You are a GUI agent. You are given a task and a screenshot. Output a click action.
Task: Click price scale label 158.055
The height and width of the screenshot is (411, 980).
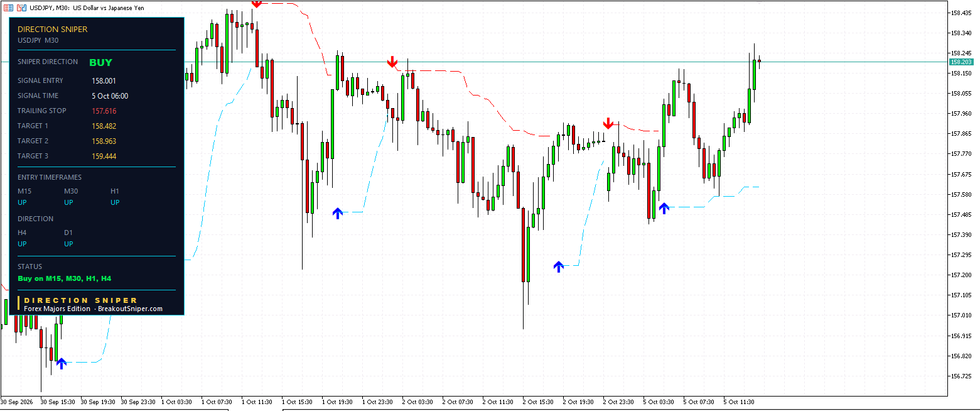click(962, 93)
